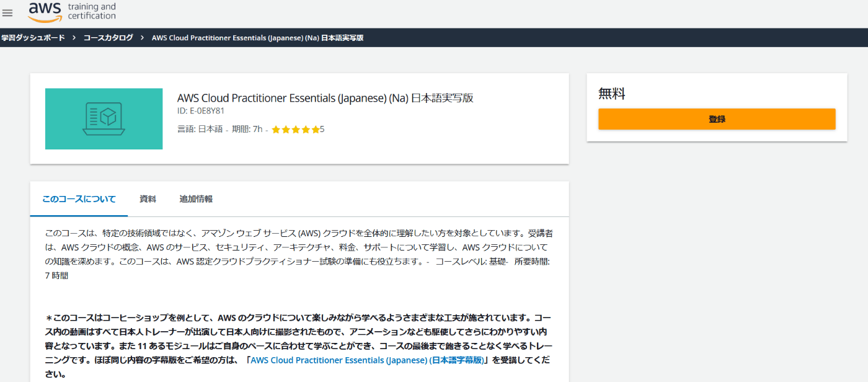Open the 日本語字幕版 course link
The height and width of the screenshot is (382, 868).
(x=367, y=360)
